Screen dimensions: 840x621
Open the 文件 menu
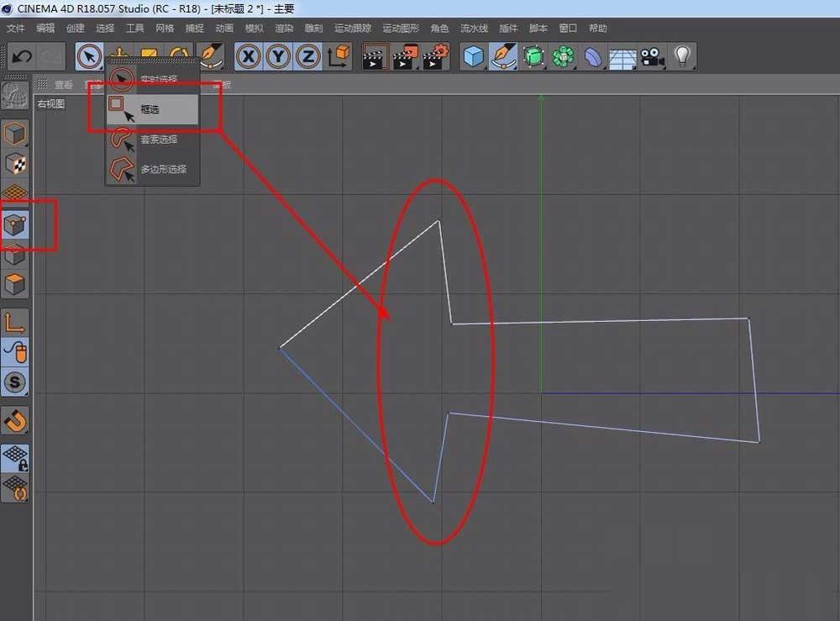[x=15, y=28]
